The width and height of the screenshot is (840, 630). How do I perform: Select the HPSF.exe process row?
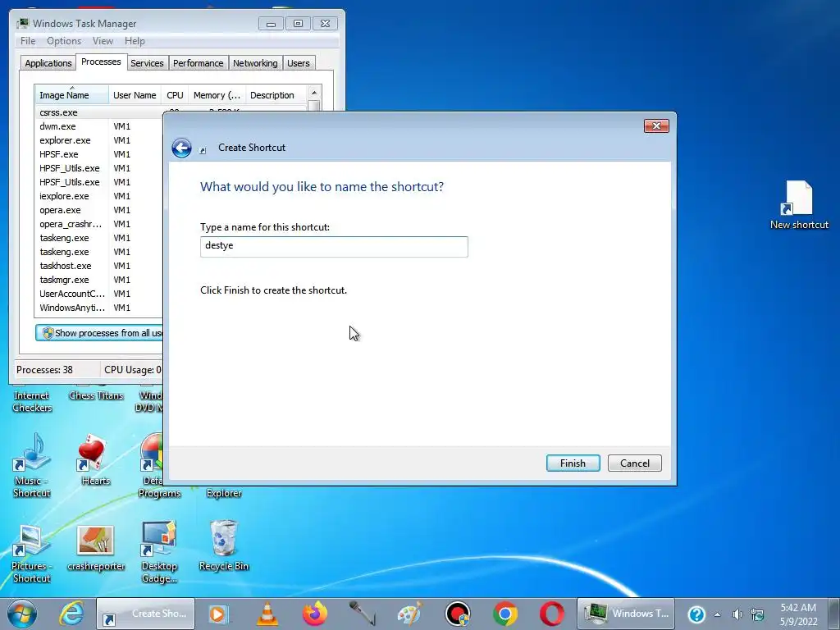click(x=99, y=154)
